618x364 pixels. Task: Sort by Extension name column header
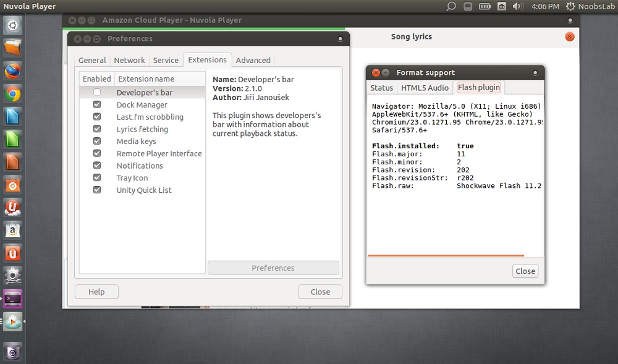click(x=160, y=78)
